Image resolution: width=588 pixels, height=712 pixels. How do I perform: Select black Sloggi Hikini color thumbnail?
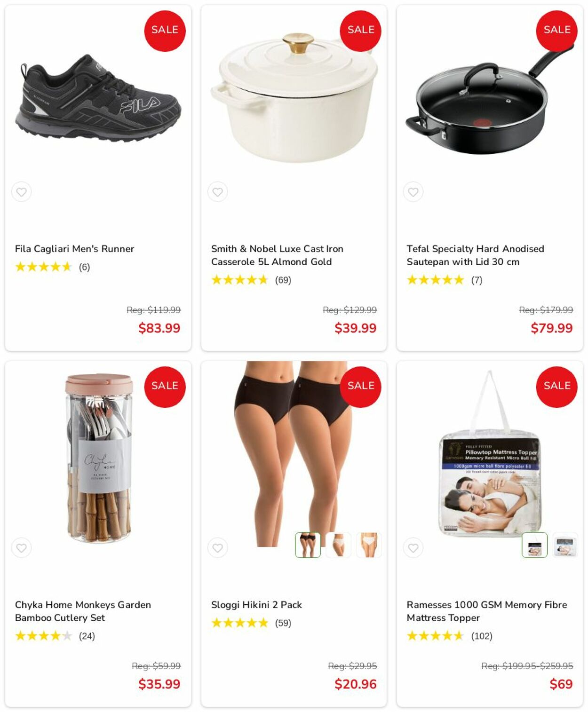(x=308, y=545)
